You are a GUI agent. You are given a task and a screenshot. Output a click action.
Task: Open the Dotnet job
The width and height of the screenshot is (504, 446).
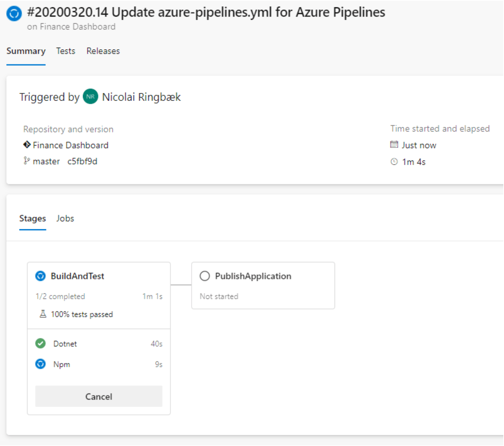(99, 344)
